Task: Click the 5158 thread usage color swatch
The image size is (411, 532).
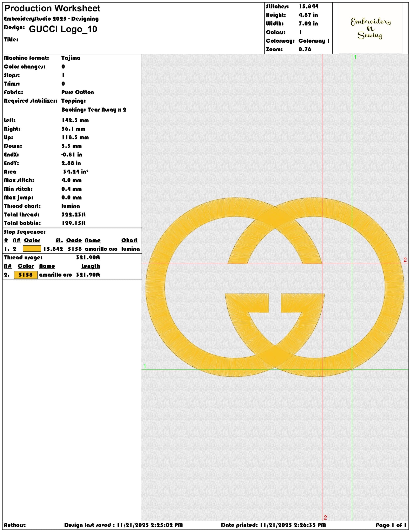Action: point(26,275)
